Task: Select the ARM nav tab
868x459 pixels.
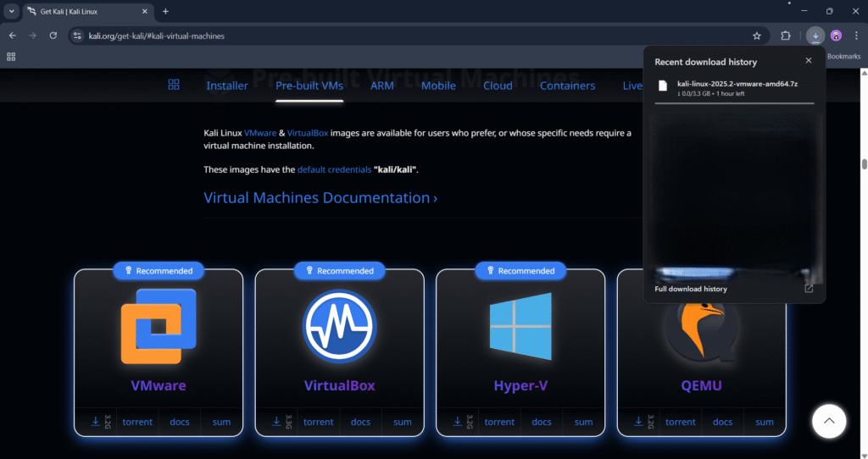Action: [382, 86]
